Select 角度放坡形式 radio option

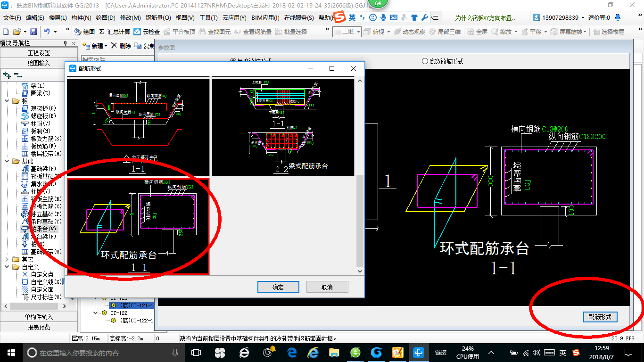251,61
